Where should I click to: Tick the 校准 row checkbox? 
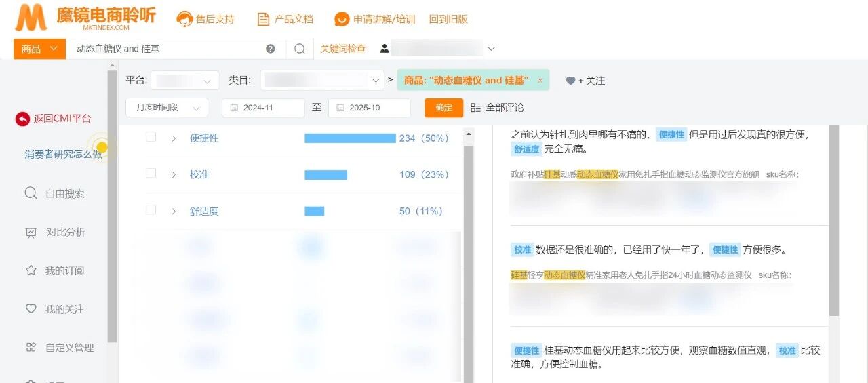(151, 174)
